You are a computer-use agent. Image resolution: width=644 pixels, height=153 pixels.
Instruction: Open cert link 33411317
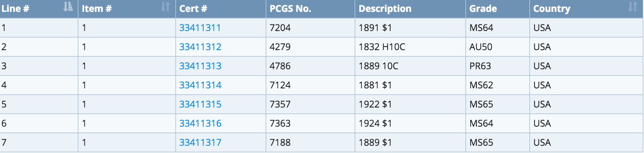(x=200, y=143)
